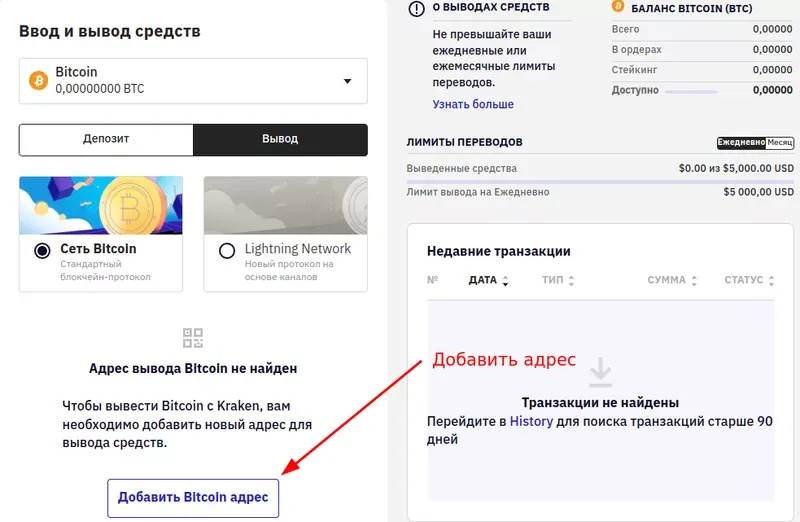Open the Bitcoin asset dropdown
This screenshot has height=522, width=800.
coord(193,81)
